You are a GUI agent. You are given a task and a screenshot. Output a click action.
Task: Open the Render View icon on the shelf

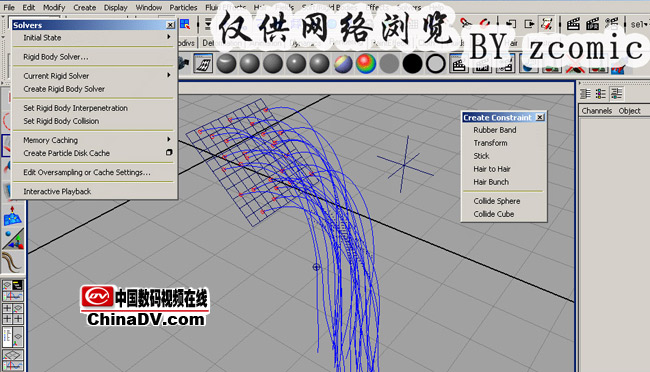tap(203, 64)
